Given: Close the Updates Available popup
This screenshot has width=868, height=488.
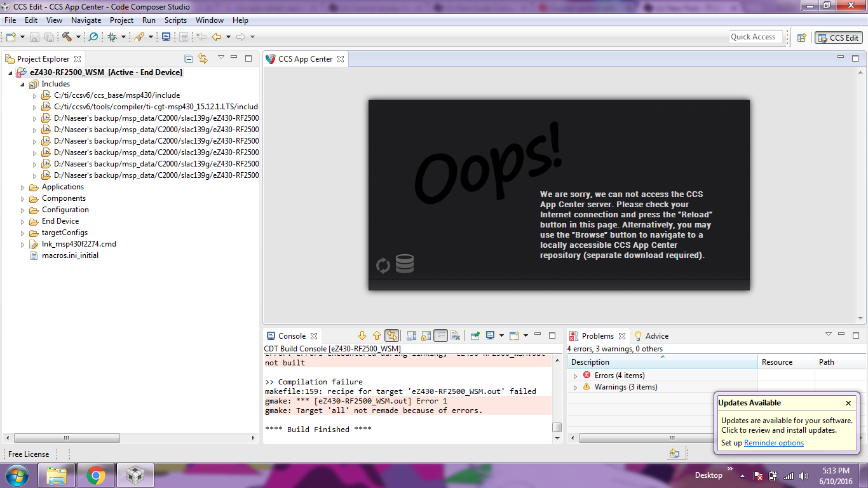Looking at the screenshot, I should coord(848,403).
